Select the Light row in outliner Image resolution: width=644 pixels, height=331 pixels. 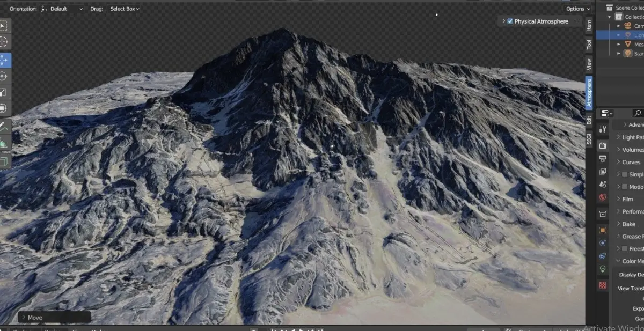[620, 35]
